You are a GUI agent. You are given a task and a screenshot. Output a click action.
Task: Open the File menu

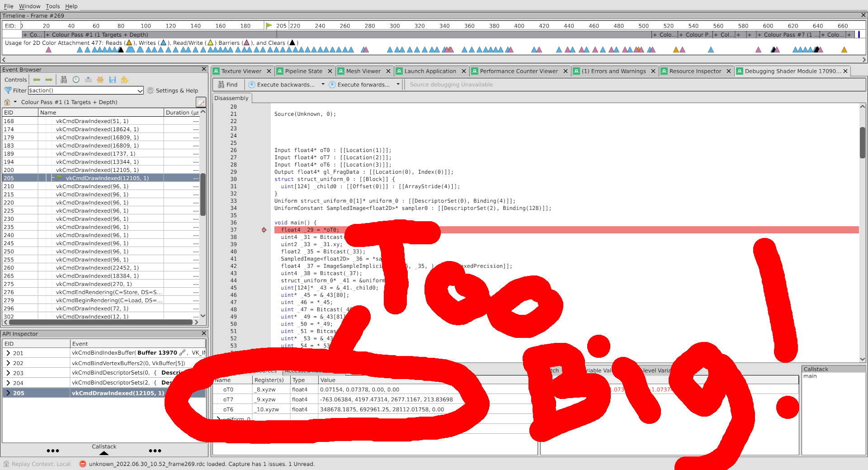[x=9, y=6]
